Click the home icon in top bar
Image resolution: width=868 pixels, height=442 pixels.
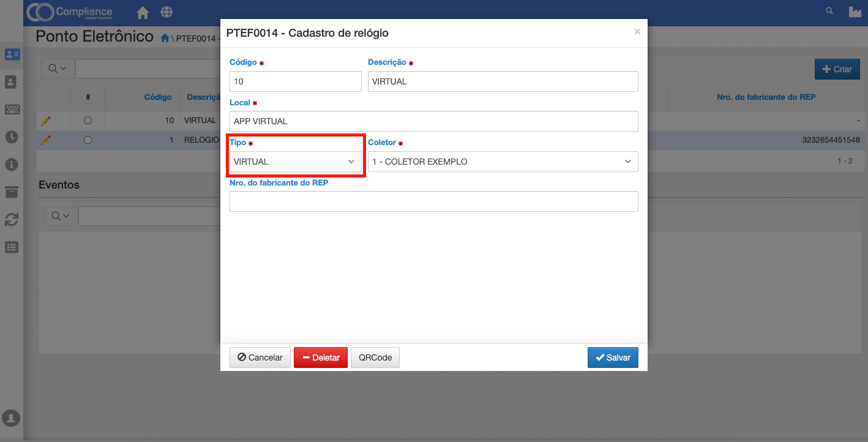tap(143, 12)
